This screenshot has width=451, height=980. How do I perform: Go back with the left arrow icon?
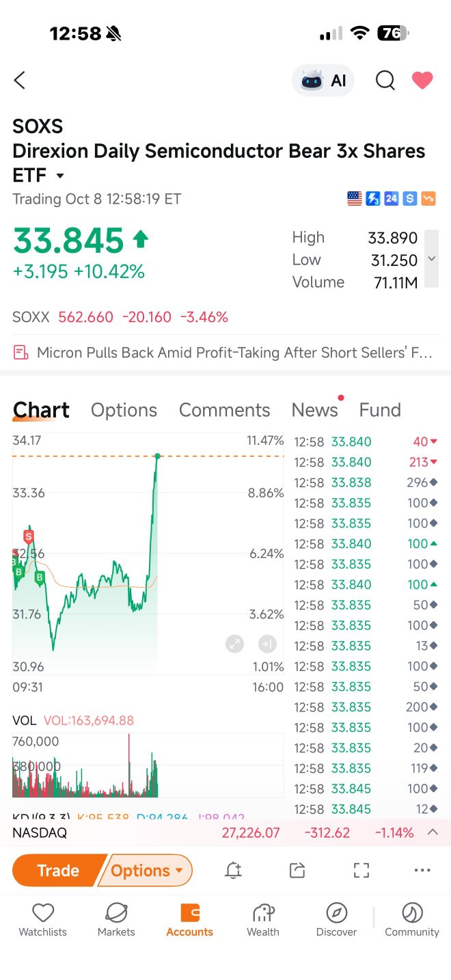20,81
